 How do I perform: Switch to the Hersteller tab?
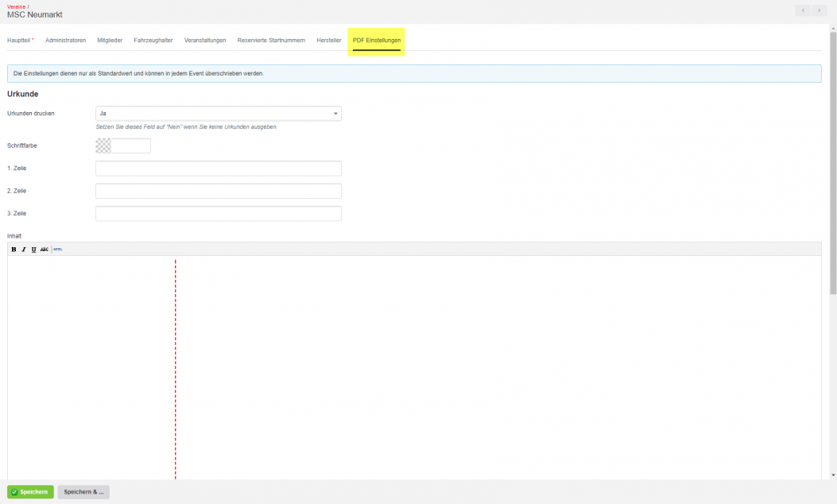pyautogui.click(x=329, y=41)
